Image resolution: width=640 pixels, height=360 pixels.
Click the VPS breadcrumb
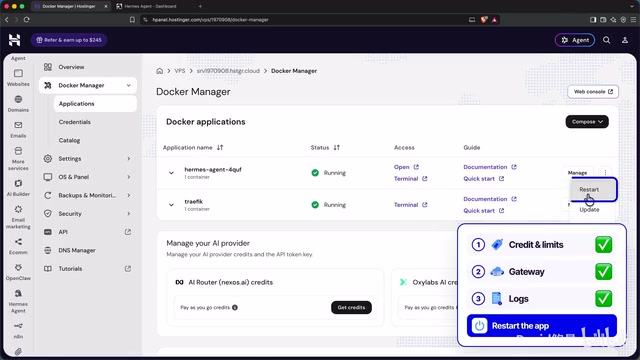coord(180,71)
